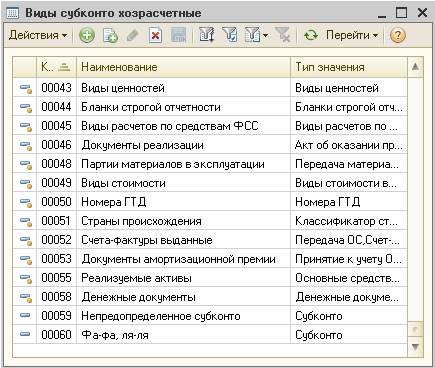Click the Copy item toolbar icon
This screenshot has height=368, width=435.
coord(110,35)
